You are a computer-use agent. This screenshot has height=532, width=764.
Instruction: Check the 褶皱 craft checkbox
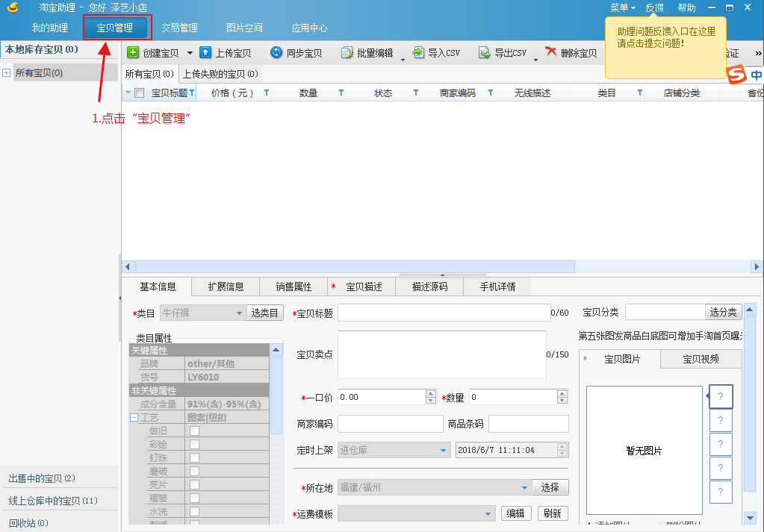tap(194, 498)
